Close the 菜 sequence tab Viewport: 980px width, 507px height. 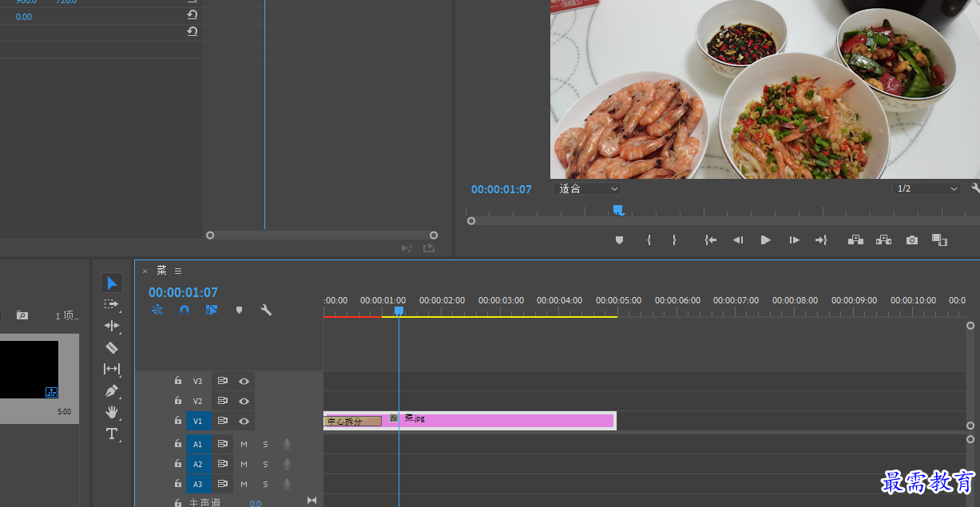145,271
